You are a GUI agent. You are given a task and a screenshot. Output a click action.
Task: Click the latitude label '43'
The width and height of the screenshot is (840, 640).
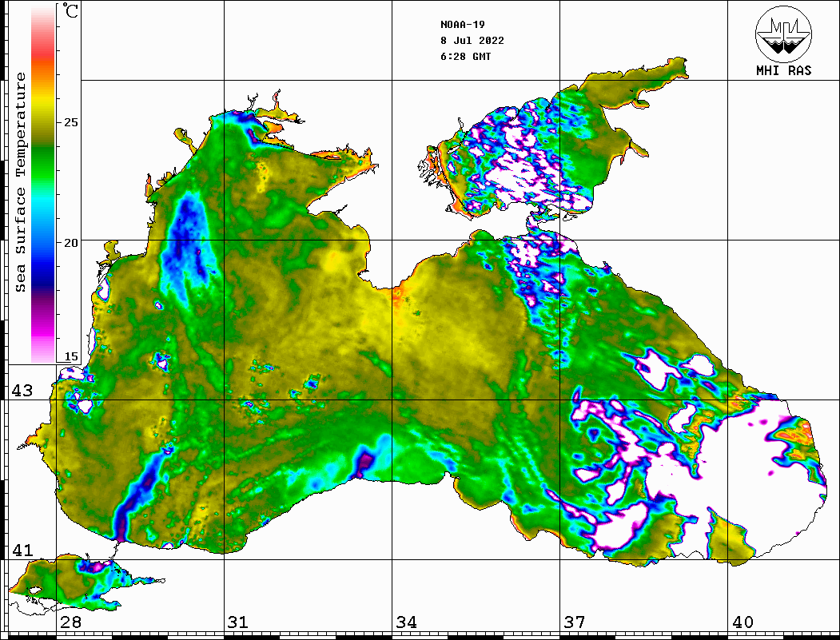click(x=22, y=391)
